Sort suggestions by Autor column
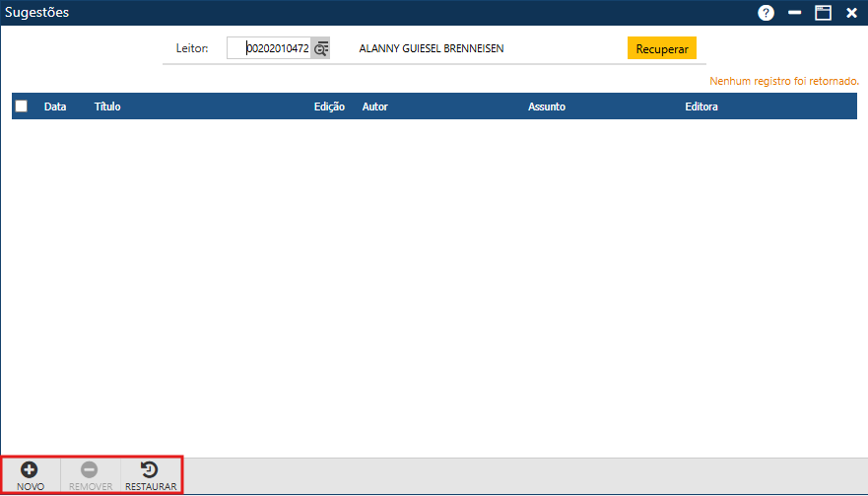The height and width of the screenshot is (496, 868). pos(374,106)
